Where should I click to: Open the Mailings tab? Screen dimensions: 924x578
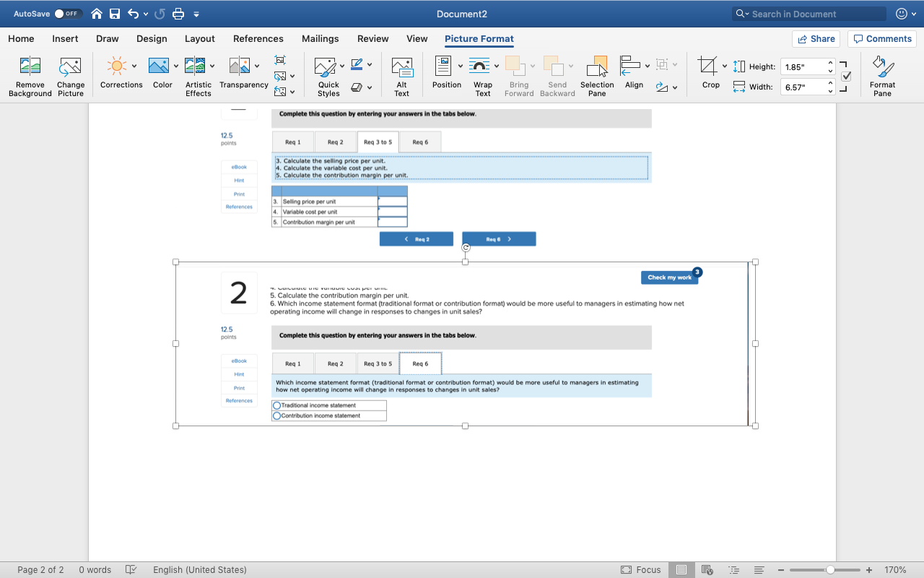pyautogui.click(x=321, y=39)
